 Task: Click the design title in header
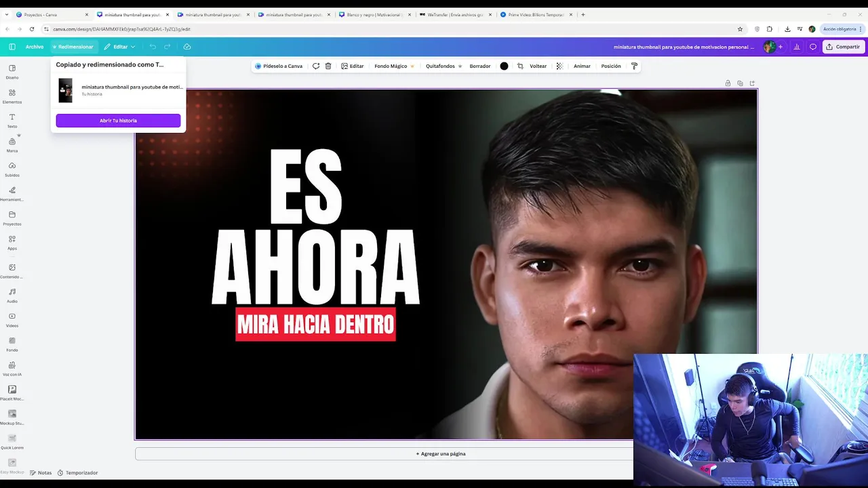pyautogui.click(x=684, y=47)
